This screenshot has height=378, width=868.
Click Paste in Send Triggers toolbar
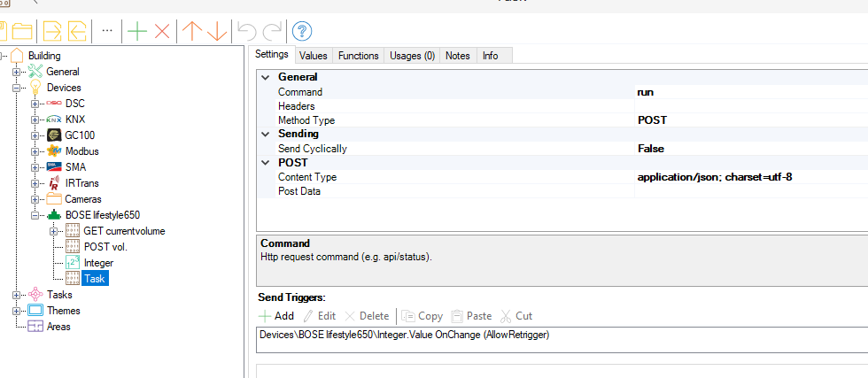(470, 316)
